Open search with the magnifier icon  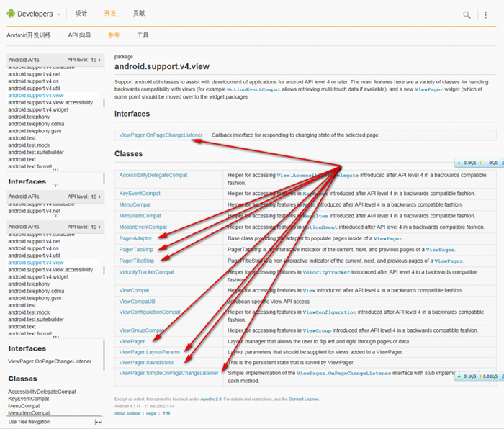tap(467, 15)
